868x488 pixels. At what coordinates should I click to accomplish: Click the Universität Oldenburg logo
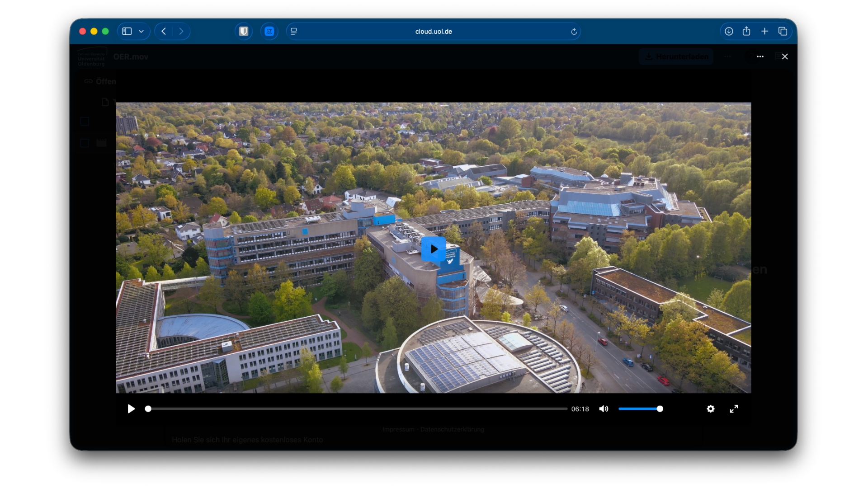[x=92, y=57]
